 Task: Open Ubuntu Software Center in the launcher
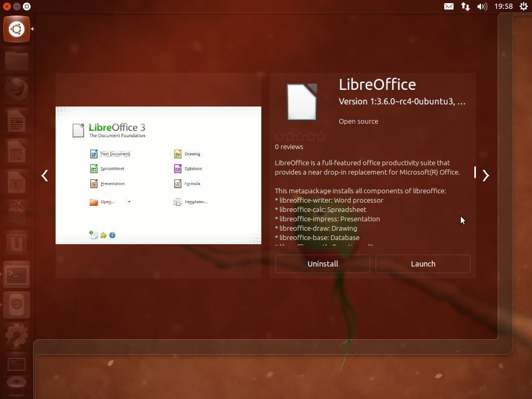pyautogui.click(x=17, y=212)
